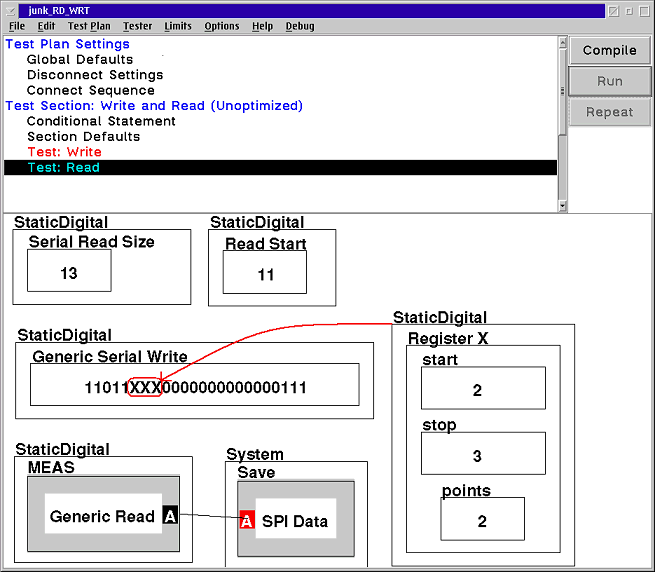Click black A output port on Generic Read
This screenshot has height=572, width=655.
point(170,515)
